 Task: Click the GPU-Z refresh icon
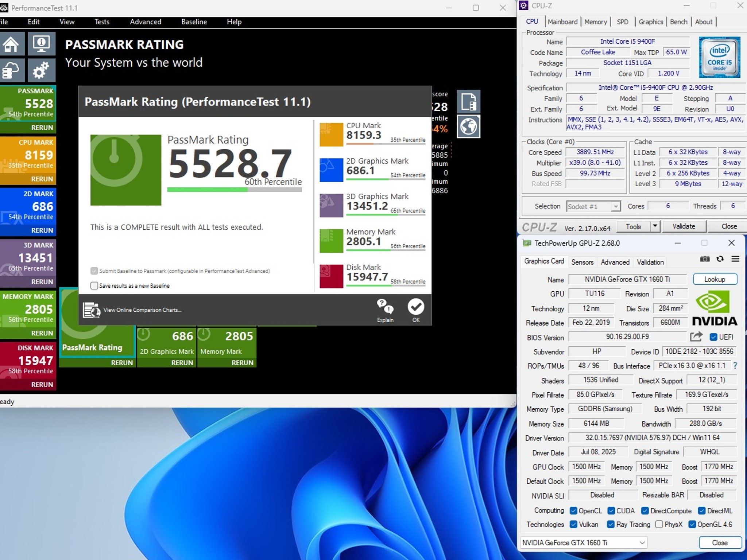click(720, 259)
